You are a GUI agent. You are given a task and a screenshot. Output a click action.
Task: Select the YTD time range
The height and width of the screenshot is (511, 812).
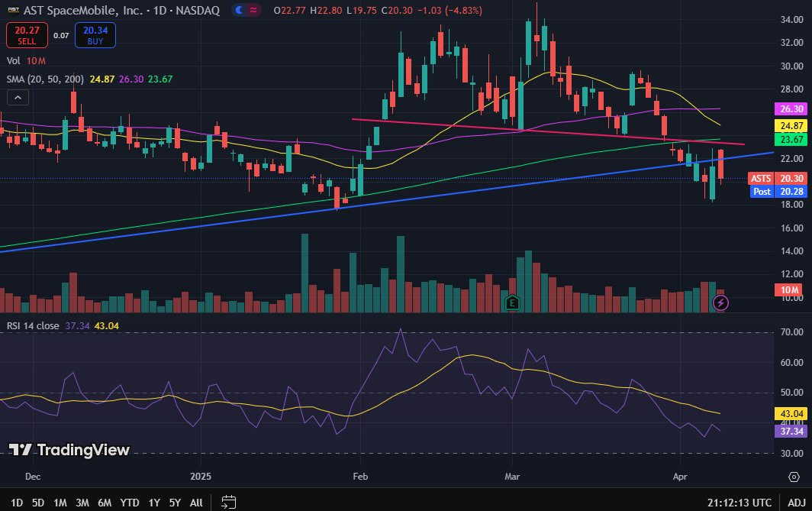130,502
